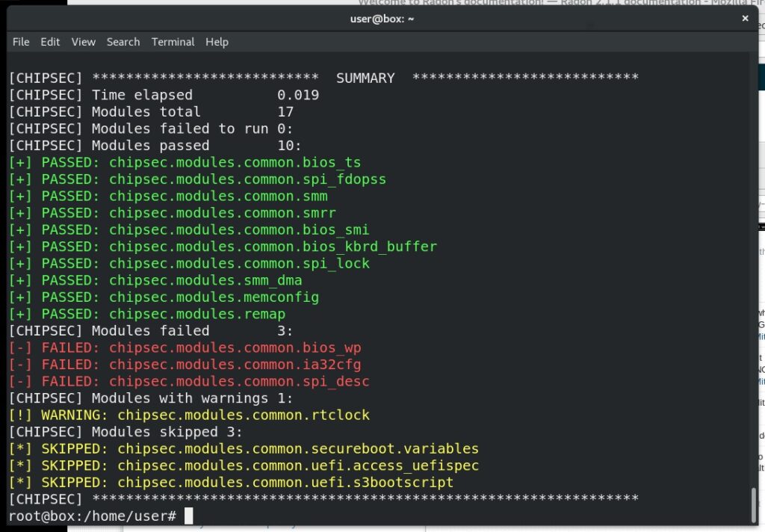
Task: Click the cursor at the root@box prompt
Action: point(188,516)
